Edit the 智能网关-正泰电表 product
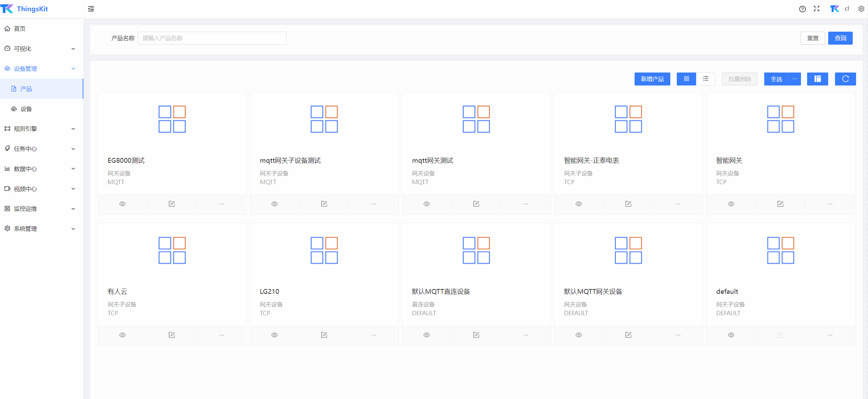 point(628,204)
